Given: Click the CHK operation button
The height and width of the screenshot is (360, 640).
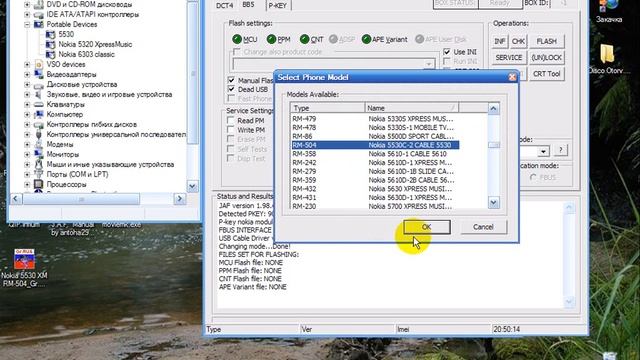Looking at the screenshot, I should [x=518, y=41].
